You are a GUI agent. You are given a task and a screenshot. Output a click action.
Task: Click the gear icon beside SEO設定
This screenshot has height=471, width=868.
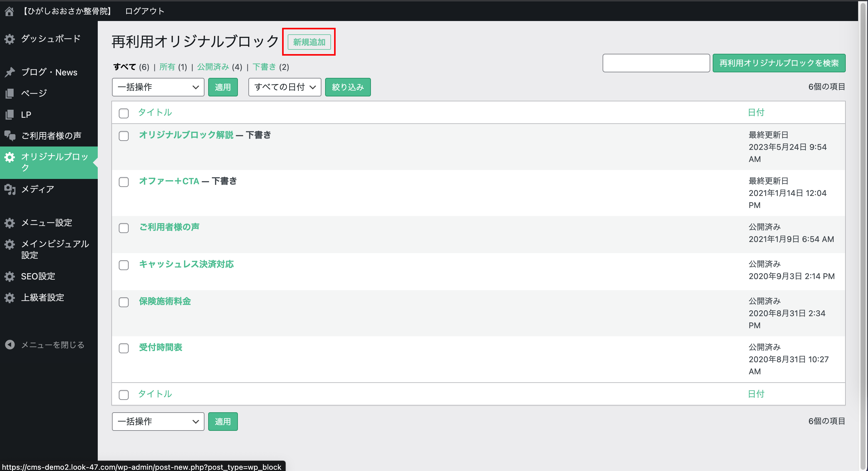[9, 276]
